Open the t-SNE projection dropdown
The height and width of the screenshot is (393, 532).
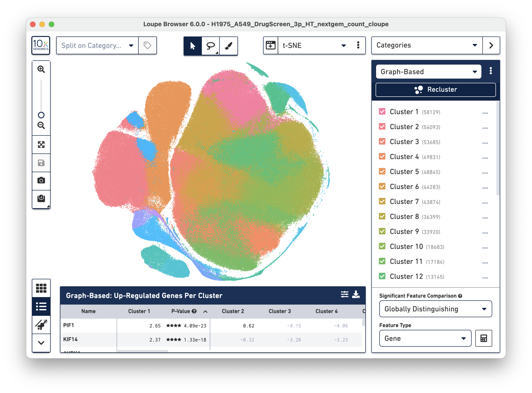coord(342,45)
